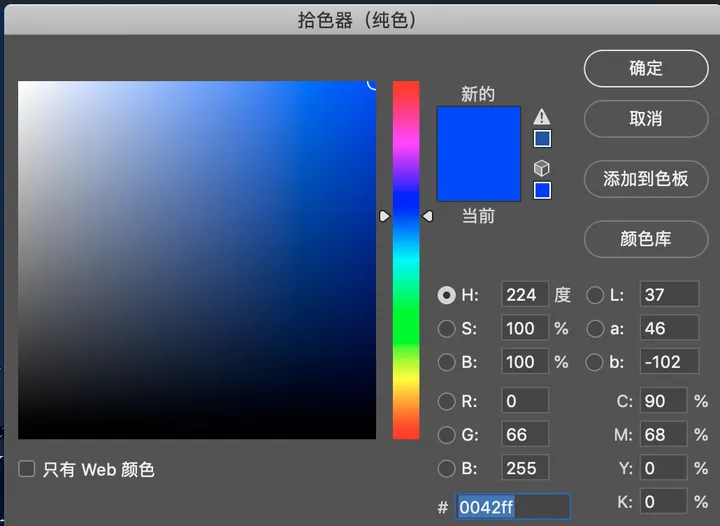Select the R red radio button

446,402
